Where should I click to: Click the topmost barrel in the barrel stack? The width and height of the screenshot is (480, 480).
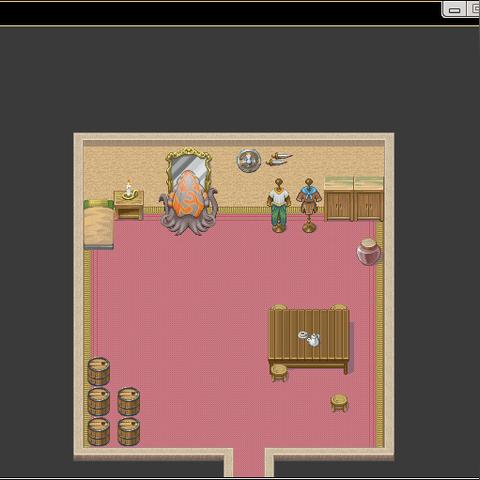point(99,371)
